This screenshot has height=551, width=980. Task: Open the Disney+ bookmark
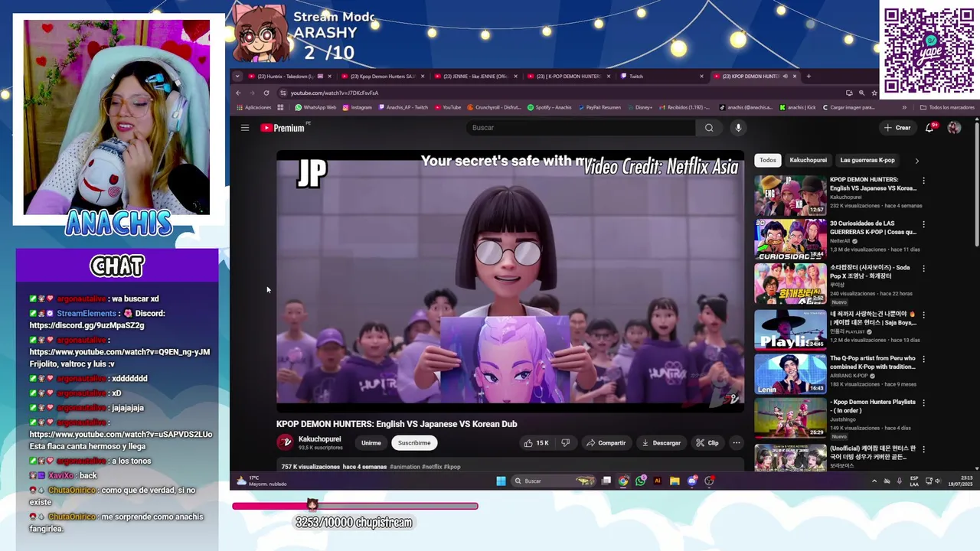639,107
